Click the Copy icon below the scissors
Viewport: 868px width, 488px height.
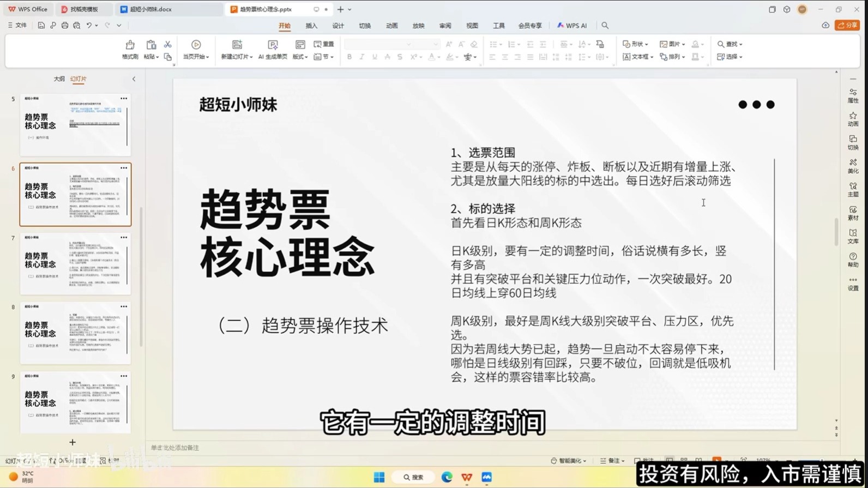click(x=168, y=57)
